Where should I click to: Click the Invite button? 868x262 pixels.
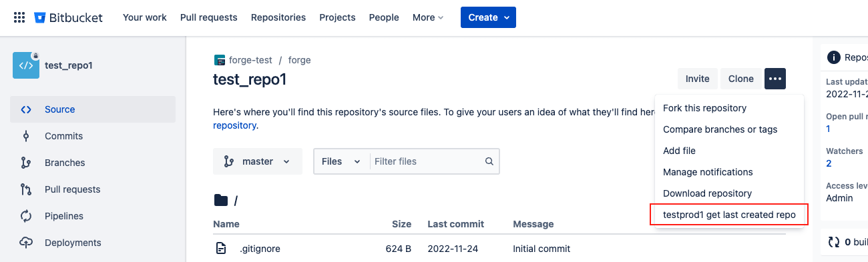click(x=698, y=79)
